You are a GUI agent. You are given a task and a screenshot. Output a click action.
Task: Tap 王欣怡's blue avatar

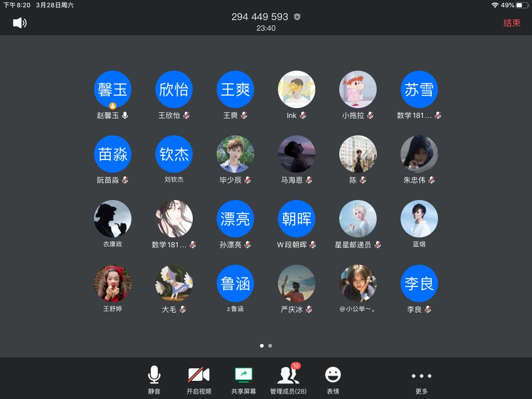click(x=174, y=89)
